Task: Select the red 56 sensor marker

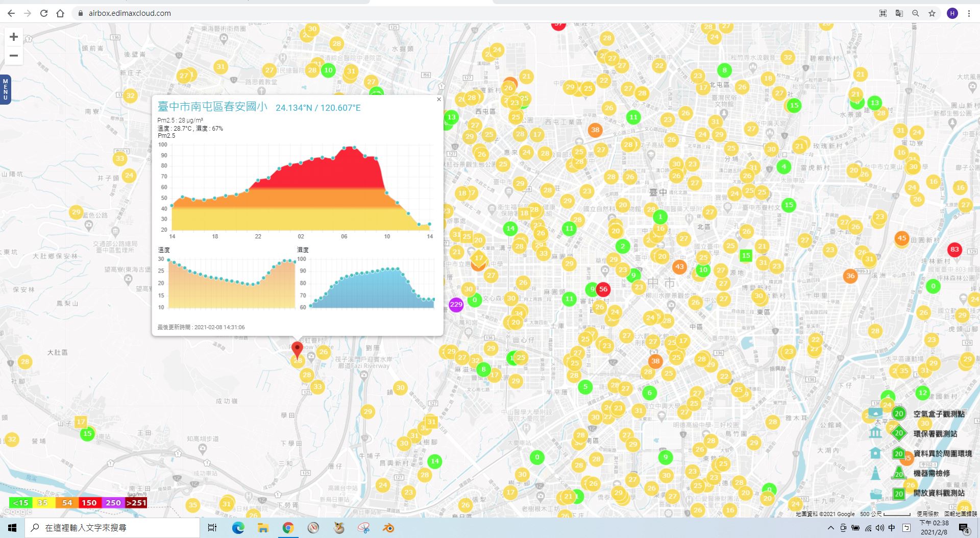Action: (603, 289)
